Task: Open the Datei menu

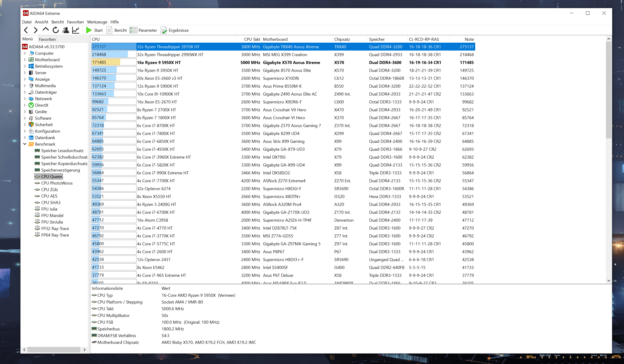Action: tap(27, 22)
